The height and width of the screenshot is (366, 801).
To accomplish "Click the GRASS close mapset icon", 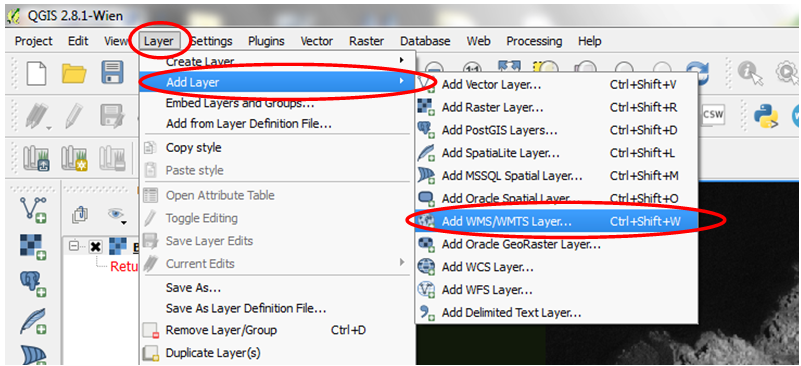I will 112,157.
